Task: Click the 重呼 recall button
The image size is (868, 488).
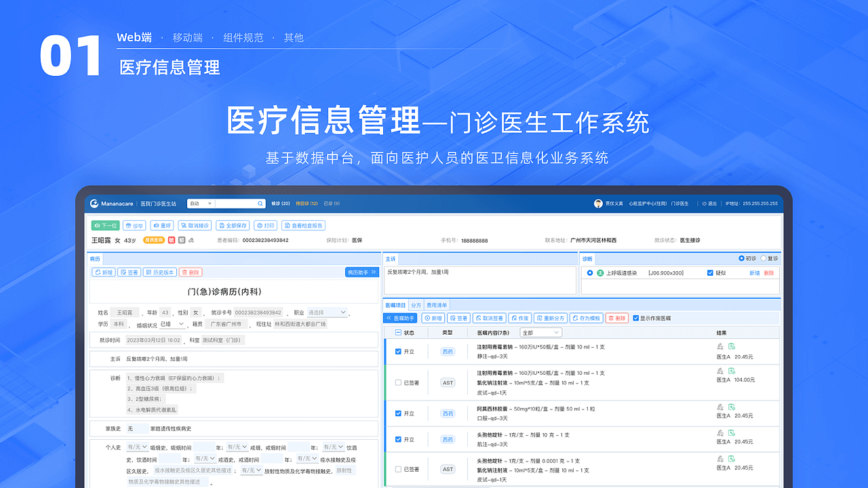Action: point(162,226)
